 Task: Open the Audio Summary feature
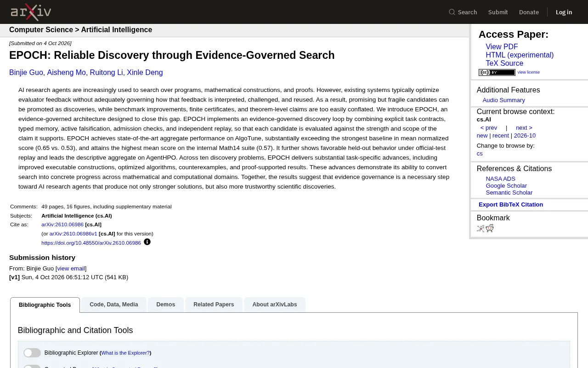click(503, 100)
